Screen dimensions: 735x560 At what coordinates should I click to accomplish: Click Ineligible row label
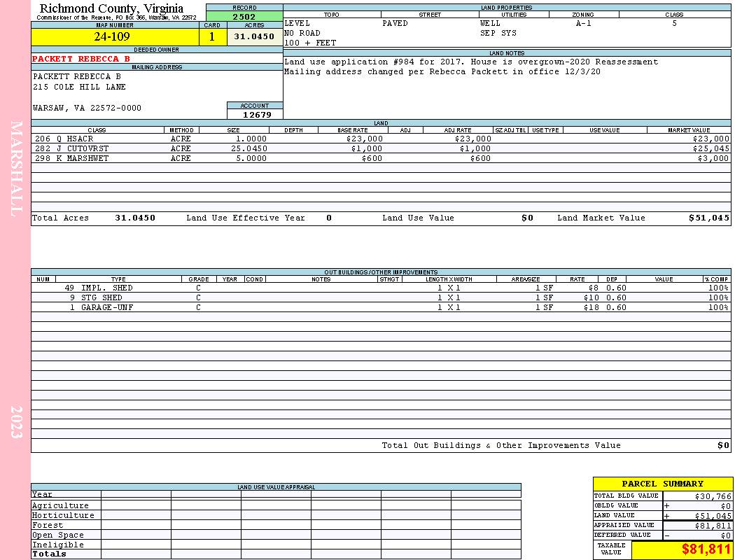pos(57,545)
